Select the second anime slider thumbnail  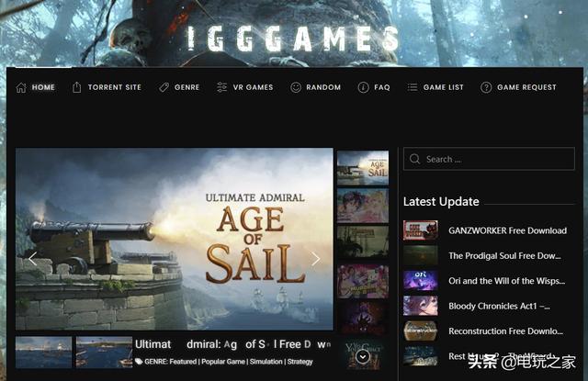(363, 206)
